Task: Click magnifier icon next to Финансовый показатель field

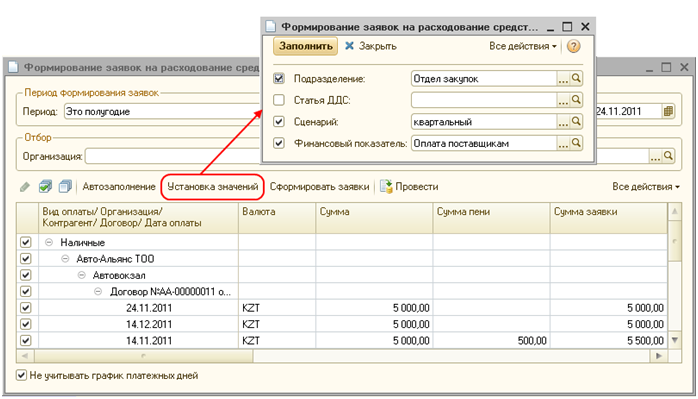Action: click(x=576, y=143)
